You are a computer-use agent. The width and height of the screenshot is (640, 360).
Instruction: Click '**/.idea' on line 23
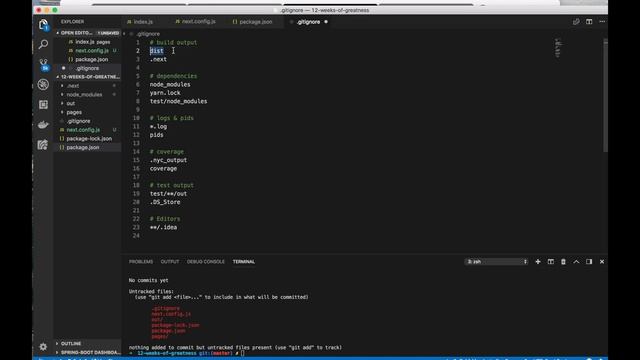163,227
